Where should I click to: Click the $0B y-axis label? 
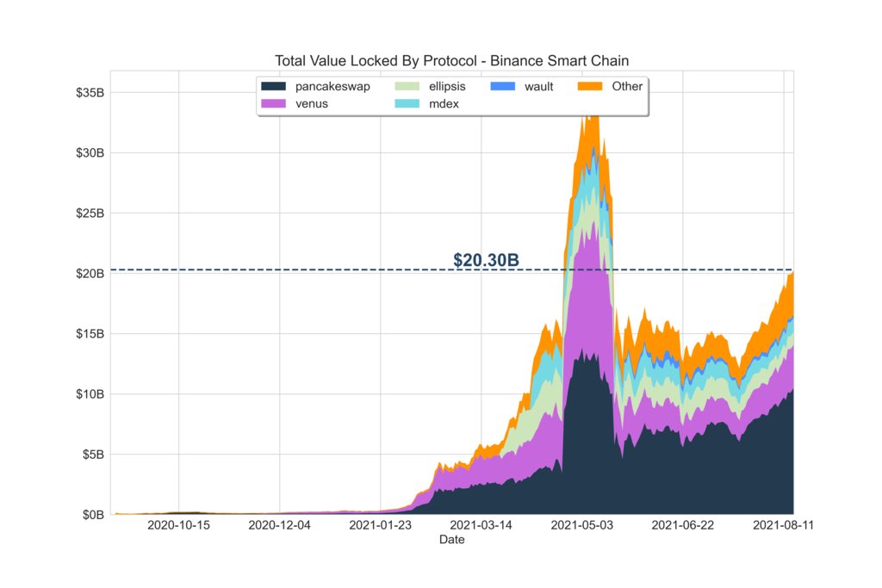(x=93, y=515)
